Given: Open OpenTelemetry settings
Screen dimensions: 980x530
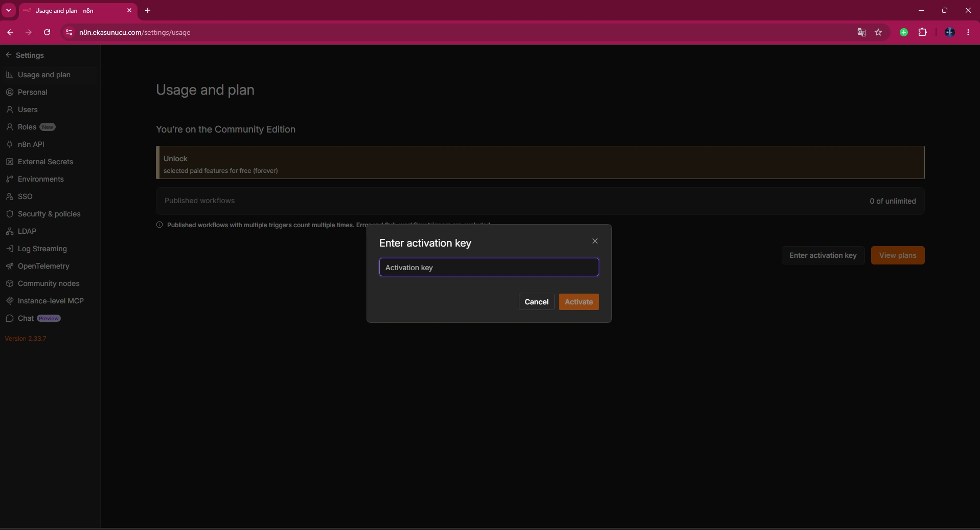Looking at the screenshot, I should [x=49, y=266].
